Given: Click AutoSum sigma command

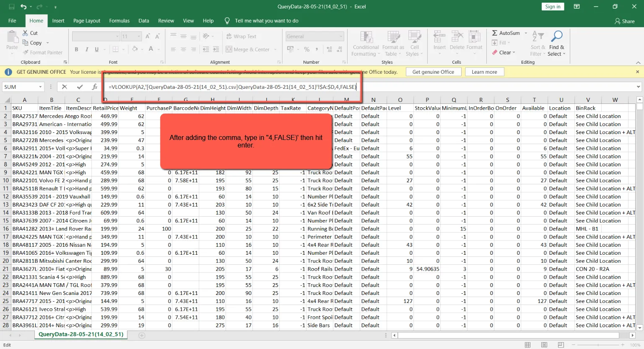Looking at the screenshot, I should pyautogui.click(x=506, y=33).
